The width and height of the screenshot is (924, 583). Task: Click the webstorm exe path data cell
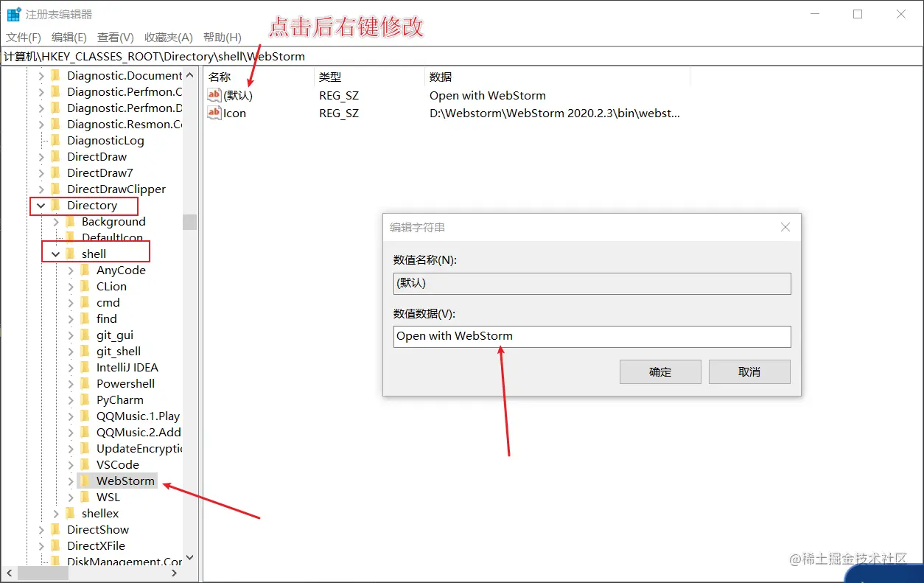coord(555,113)
